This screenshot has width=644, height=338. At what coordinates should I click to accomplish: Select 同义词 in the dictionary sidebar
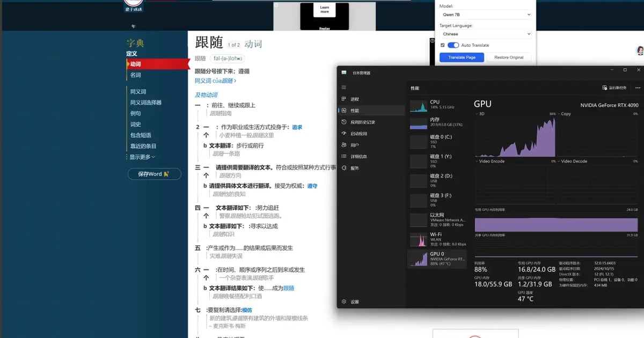pyautogui.click(x=138, y=92)
